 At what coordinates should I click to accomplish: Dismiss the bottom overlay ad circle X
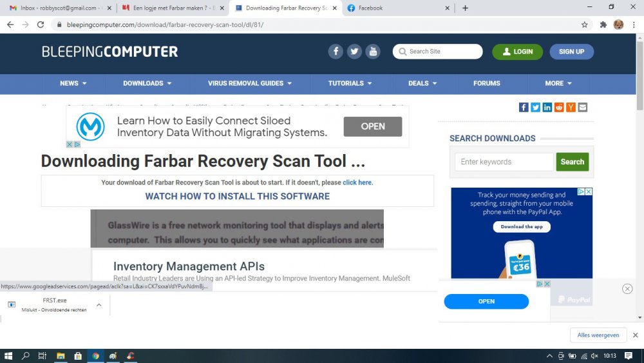[627, 289]
